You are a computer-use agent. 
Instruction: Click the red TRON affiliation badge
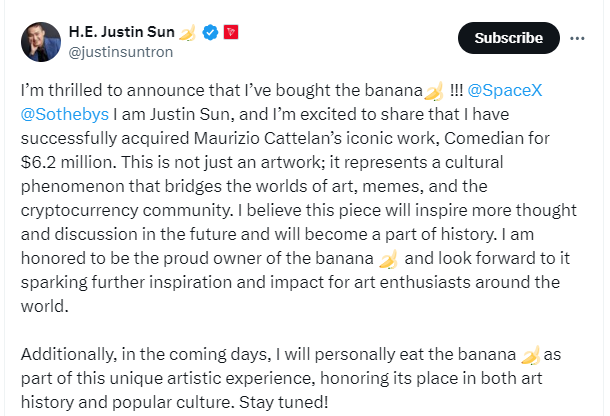pos(231,32)
